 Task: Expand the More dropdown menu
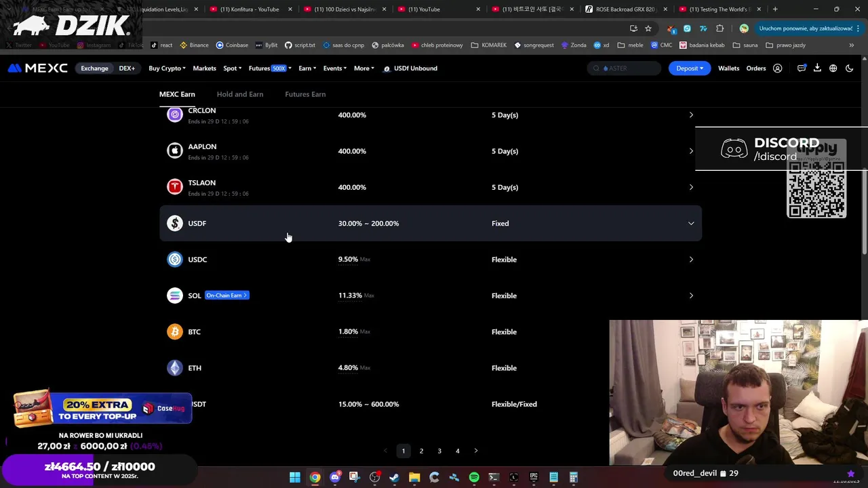pyautogui.click(x=364, y=68)
